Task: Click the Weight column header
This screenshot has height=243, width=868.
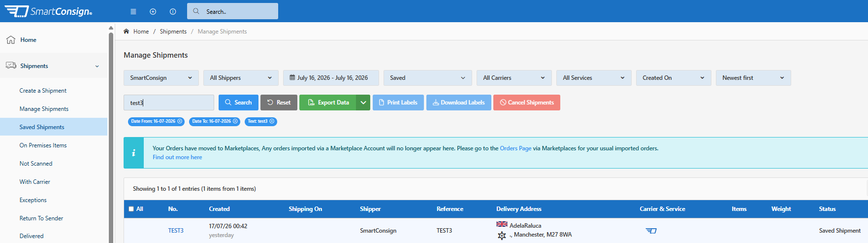Action: [781, 209]
